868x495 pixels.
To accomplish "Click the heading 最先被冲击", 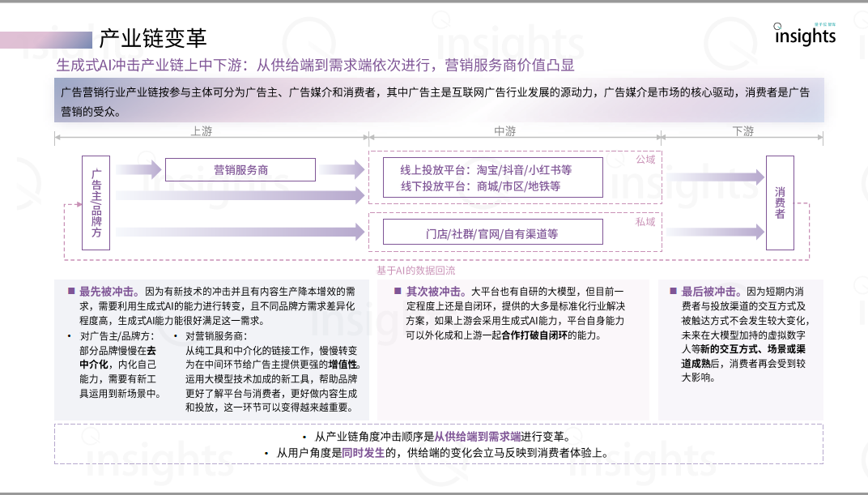I will tap(109, 292).
